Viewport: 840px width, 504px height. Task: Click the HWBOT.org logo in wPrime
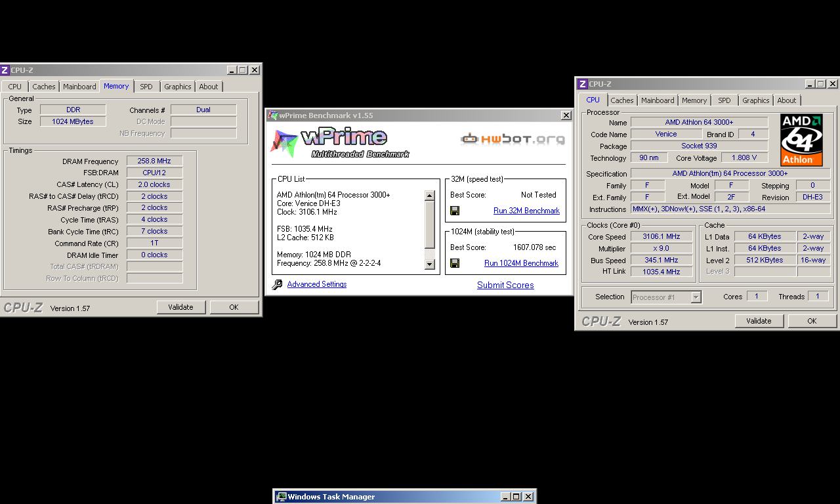tap(513, 138)
